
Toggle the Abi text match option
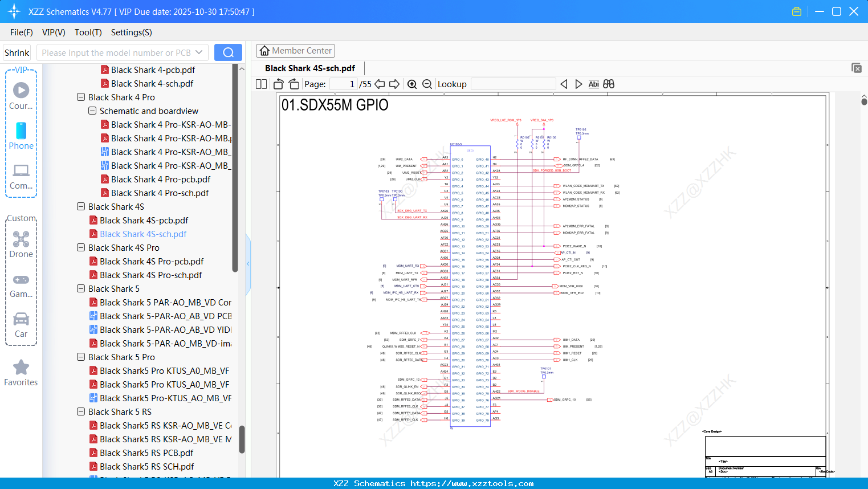point(593,84)
